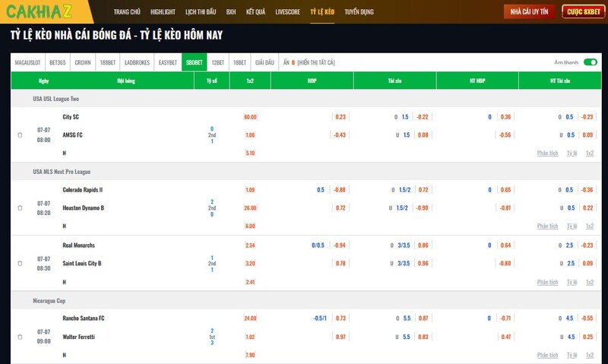The image size is (608, 364).
Task: Click the HT HDP column header
Action: [477, 81]
